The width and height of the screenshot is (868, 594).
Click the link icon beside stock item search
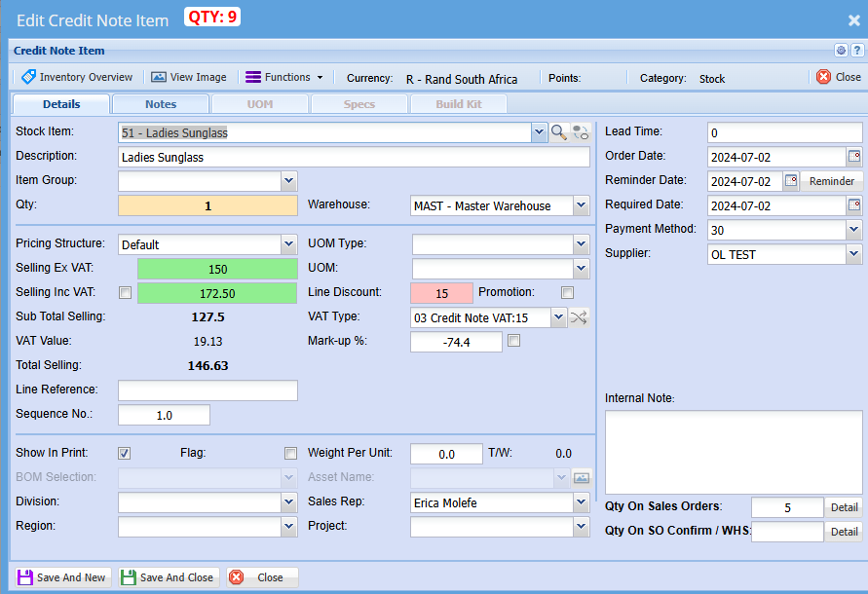(x=581, y=132)
